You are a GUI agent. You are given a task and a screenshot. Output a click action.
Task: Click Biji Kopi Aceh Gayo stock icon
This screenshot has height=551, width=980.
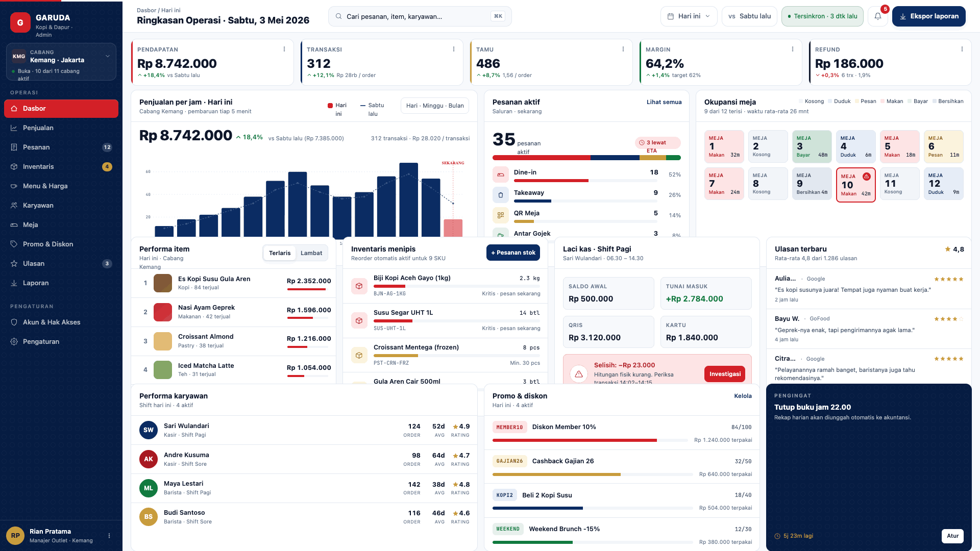359,286
